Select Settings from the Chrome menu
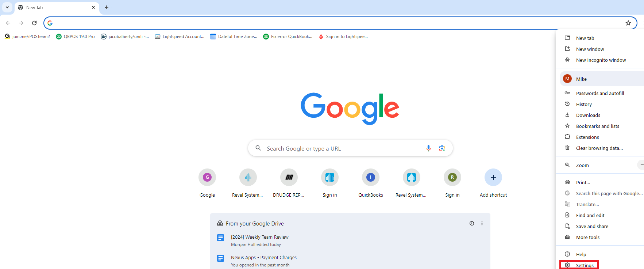 pyautogui.click(x=585, y=265)
